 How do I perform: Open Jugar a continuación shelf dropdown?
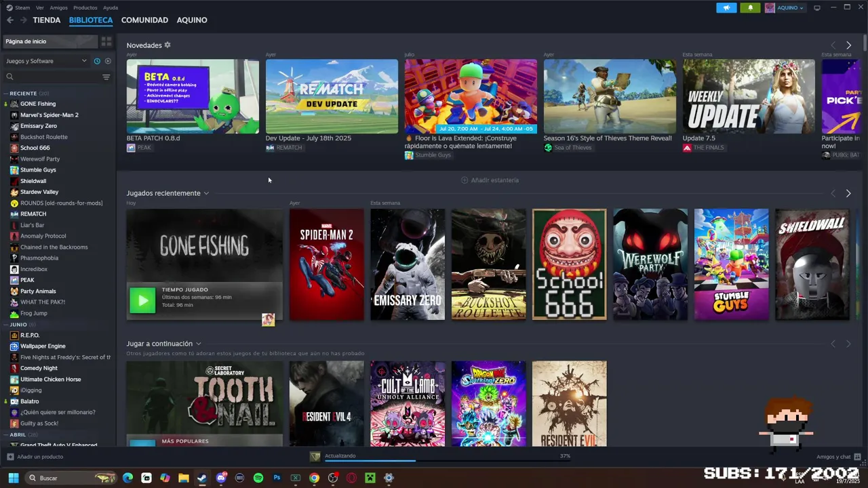[198, 344]
